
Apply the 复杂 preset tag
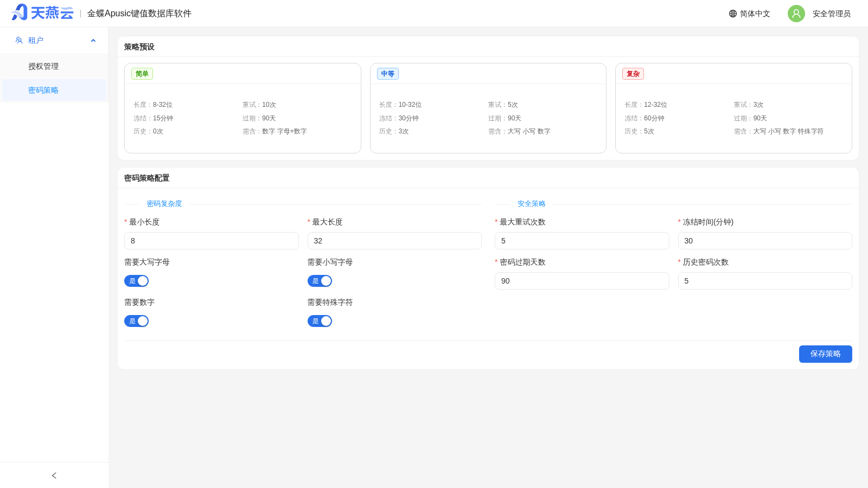pyautogui.click(x=633, y=74)
